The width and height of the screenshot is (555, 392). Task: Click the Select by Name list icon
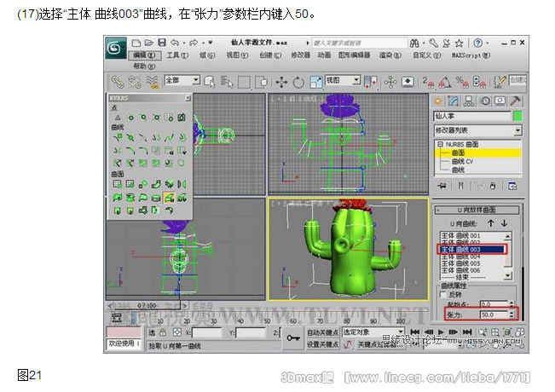[227, 82]
